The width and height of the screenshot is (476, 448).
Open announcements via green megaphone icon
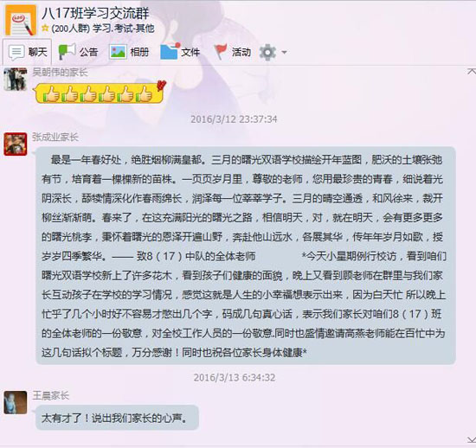pyautogui.click(x=67, y=51)
